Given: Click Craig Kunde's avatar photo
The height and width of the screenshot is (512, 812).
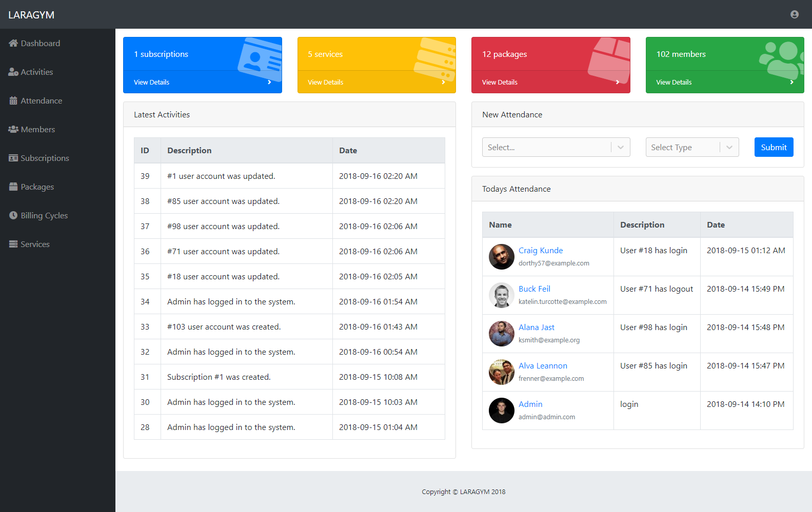Looking at the screenshot, I should [x=502, y=257].
